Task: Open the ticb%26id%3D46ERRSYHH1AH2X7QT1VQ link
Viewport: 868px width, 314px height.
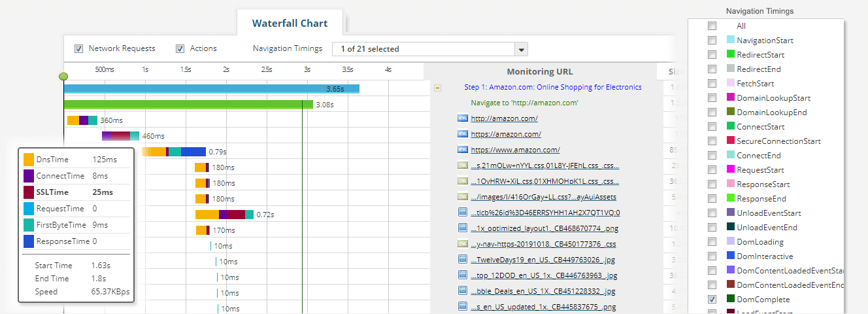Action: tap(545, 213)
